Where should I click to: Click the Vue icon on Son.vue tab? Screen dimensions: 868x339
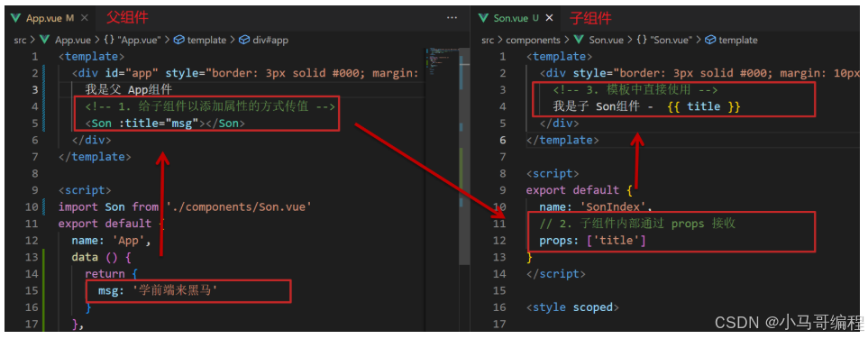[484, 18]
